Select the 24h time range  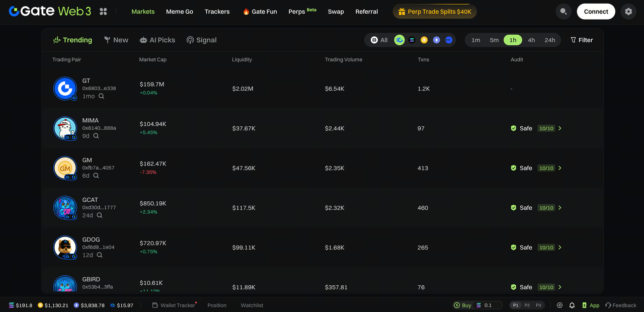549,40
